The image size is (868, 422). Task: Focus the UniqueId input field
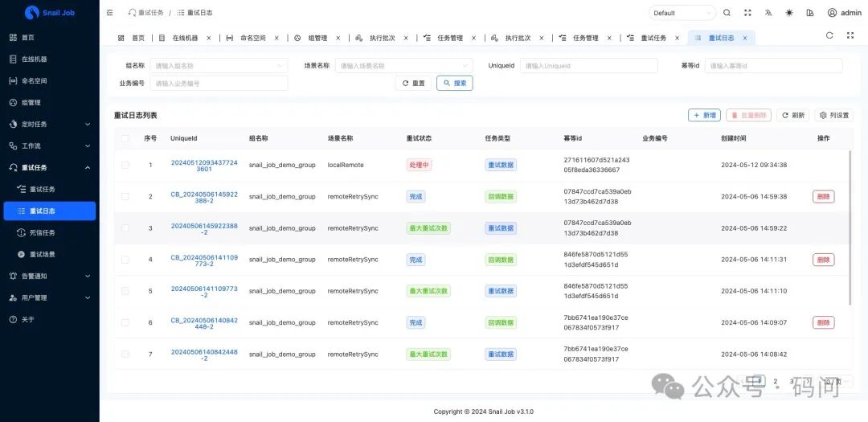coord(588,65)
